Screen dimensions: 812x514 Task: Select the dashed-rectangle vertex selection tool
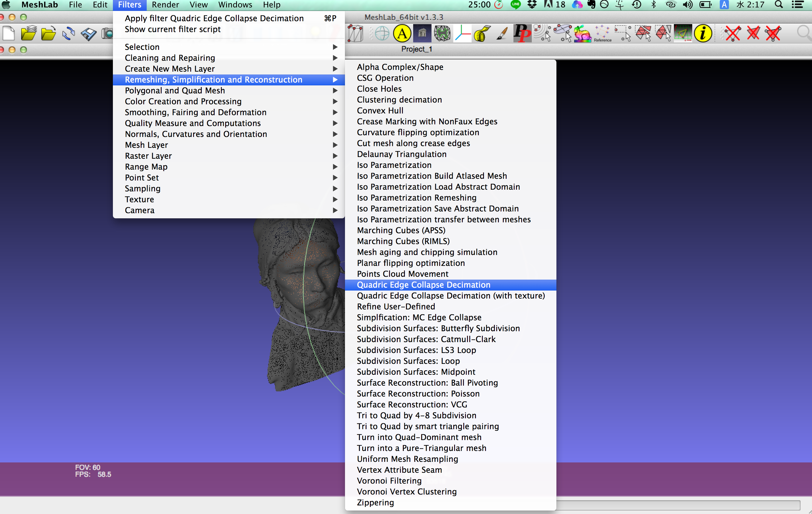(x=623, y=34)
